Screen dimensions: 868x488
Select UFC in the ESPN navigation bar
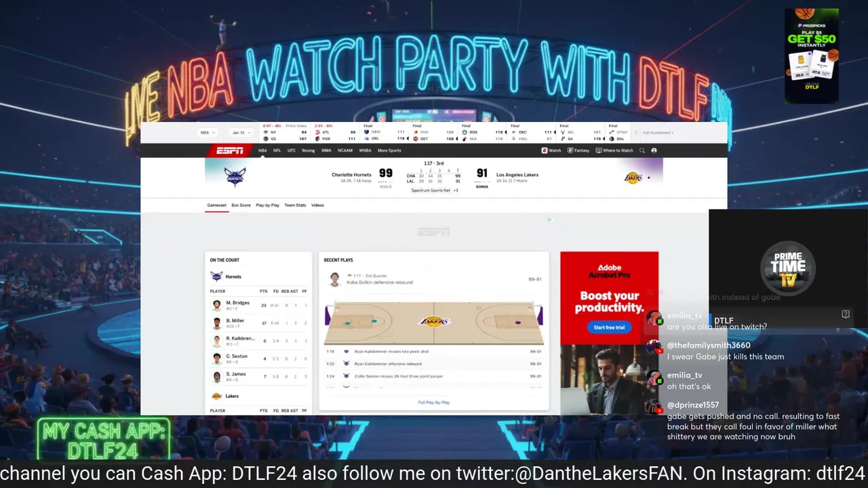[291, 150]
